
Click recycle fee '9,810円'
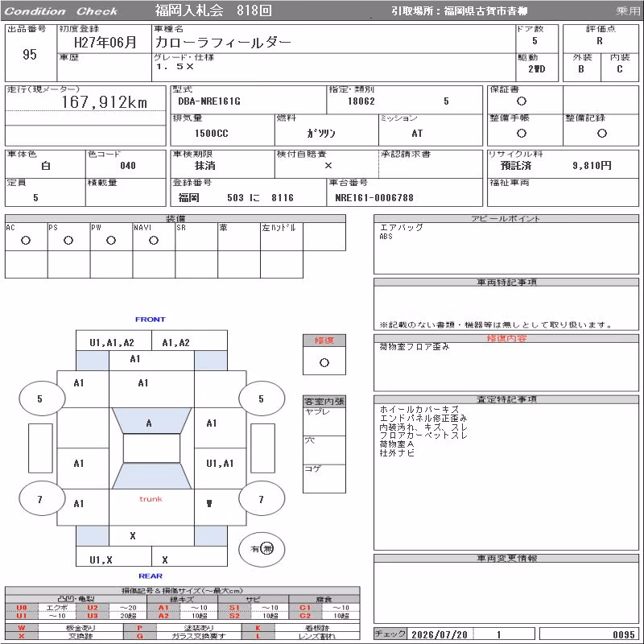pos(592,166)
